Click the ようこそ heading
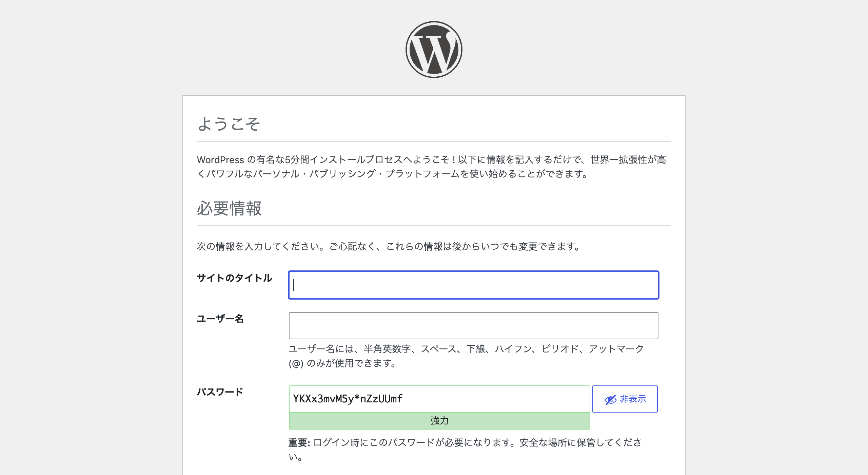This screenshot has height=475, width=868. (229, 123)
